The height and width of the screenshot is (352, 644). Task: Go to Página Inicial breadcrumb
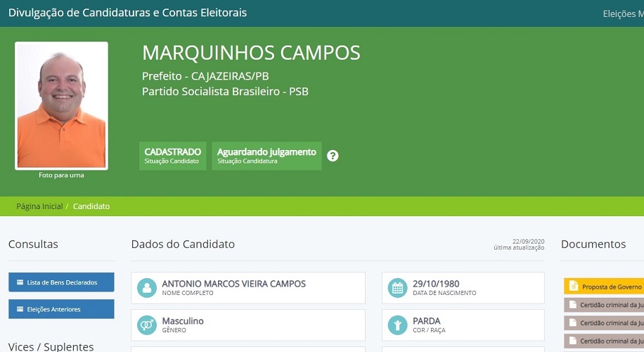(39, 206)
